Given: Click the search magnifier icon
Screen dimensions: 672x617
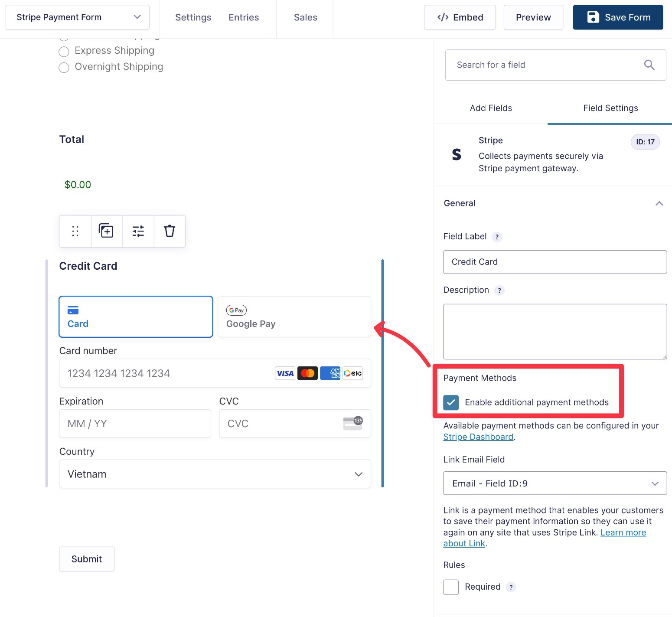Looking at the screenshot, I should pos(649,65).
